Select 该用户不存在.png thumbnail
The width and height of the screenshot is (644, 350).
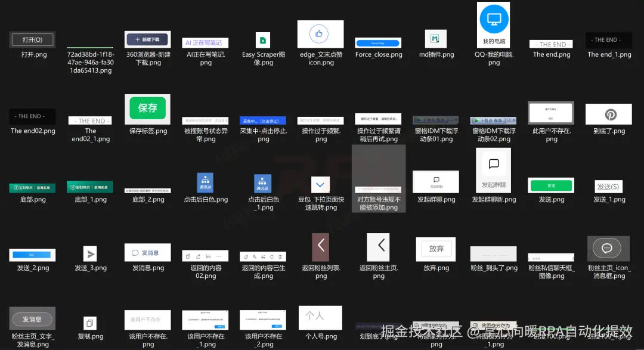tap(147, 320)
